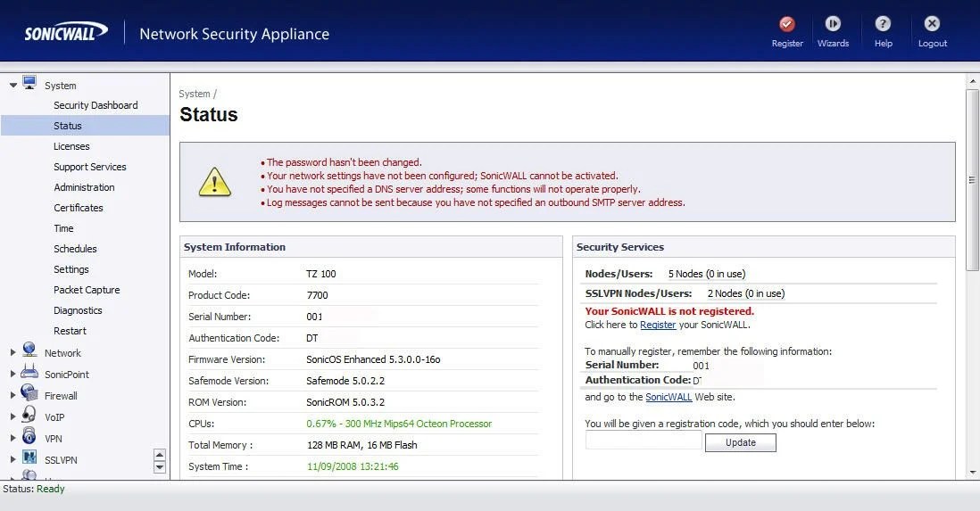Image resolution: width=980 pixels, height=511 pixels.
Task: Follow the SonicWALL Web site link
Action: click(669, 397)
